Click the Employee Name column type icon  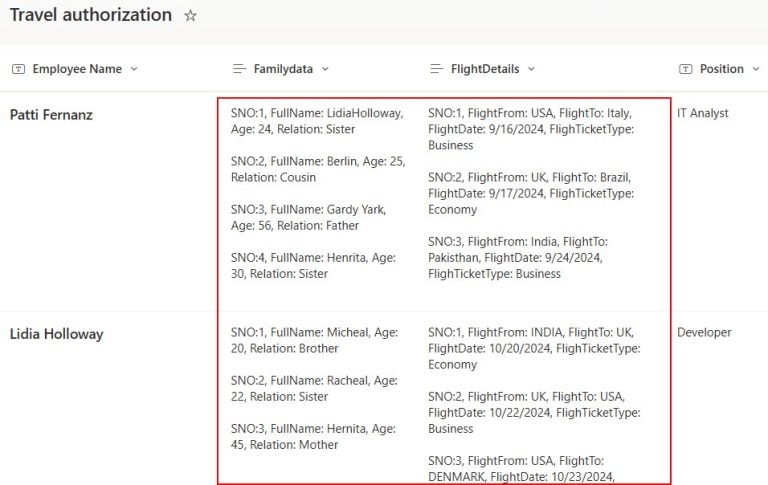click(x=19, y=69)
